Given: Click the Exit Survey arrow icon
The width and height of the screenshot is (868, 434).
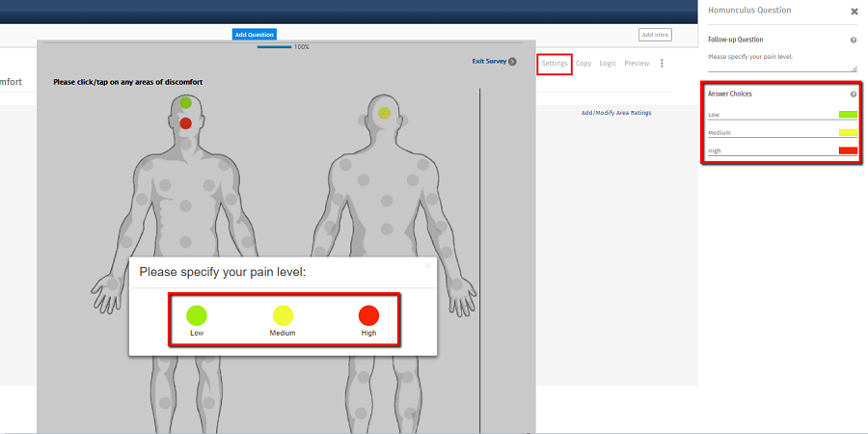Looking at the screenshot, I should (513, 62).
